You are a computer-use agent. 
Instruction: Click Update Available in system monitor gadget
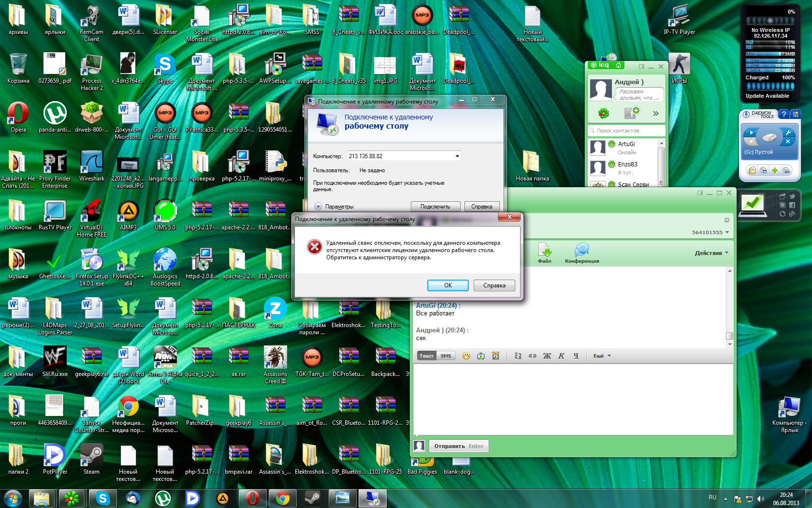(767, 96)
